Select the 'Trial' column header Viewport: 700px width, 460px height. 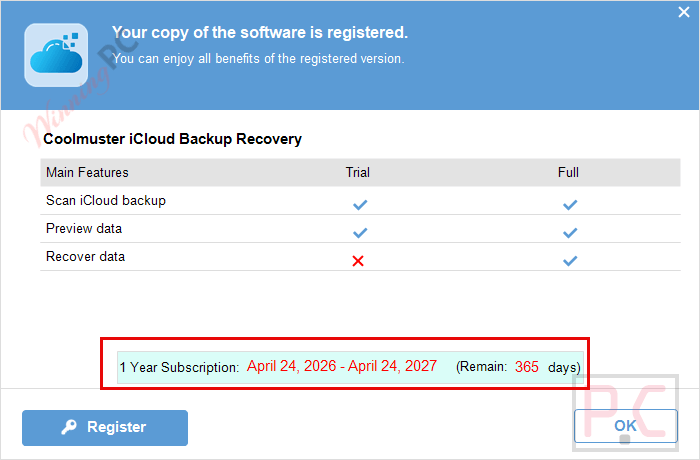point(358,172)
